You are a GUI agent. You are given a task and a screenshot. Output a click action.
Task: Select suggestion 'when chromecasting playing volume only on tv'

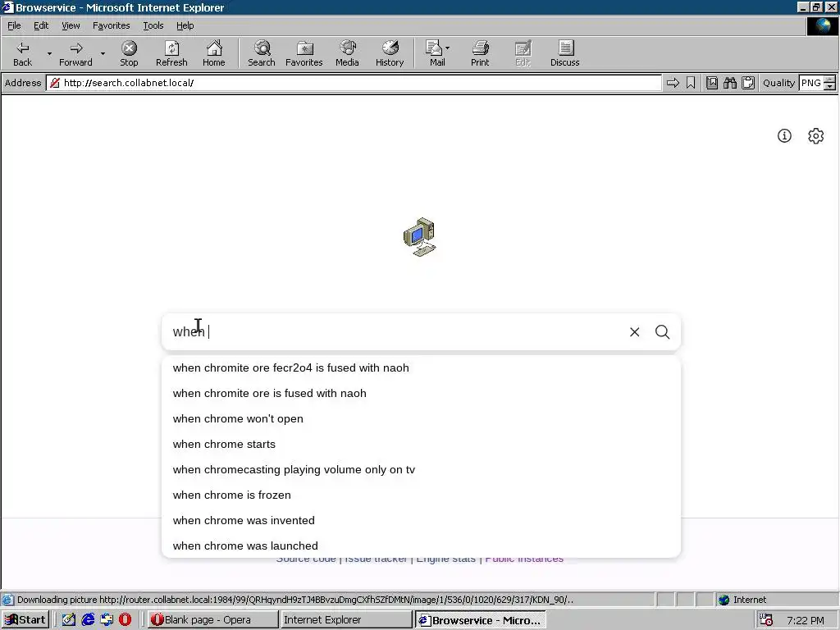421,470
